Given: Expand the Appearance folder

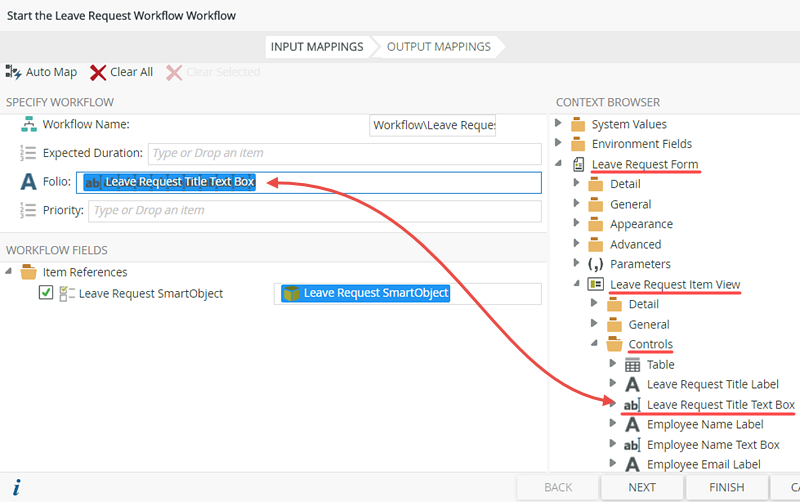Looking at the screenshot, I should click(577, 224).
